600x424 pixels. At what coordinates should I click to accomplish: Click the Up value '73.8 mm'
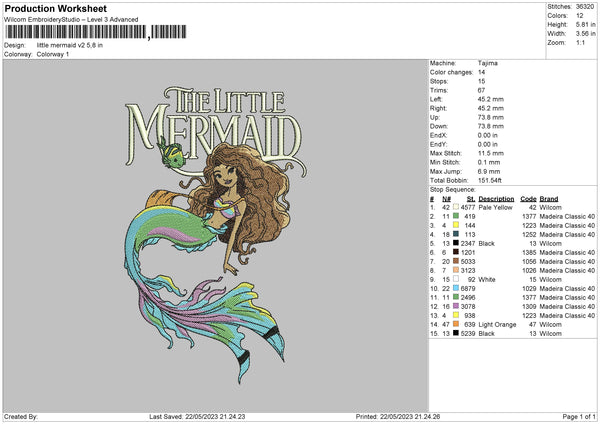491,117
